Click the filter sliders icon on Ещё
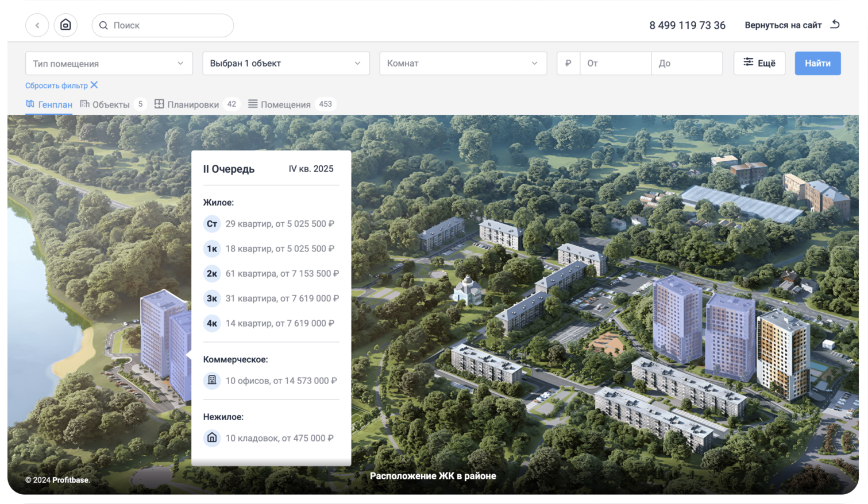This screenshot has height=504, width=868. coord(748,62)
